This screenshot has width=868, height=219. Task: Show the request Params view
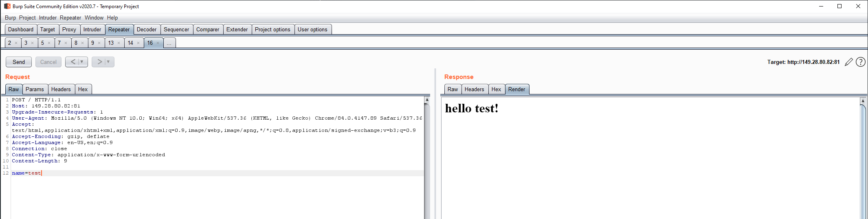tap(35, 89)
